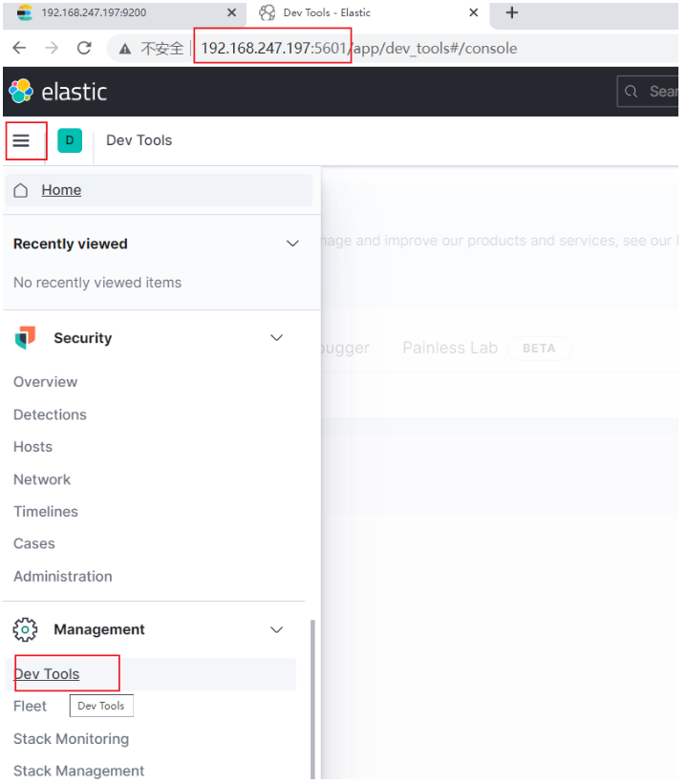
Task: Click the BETA badge next to Painless Lab
Action: [539, 348]
